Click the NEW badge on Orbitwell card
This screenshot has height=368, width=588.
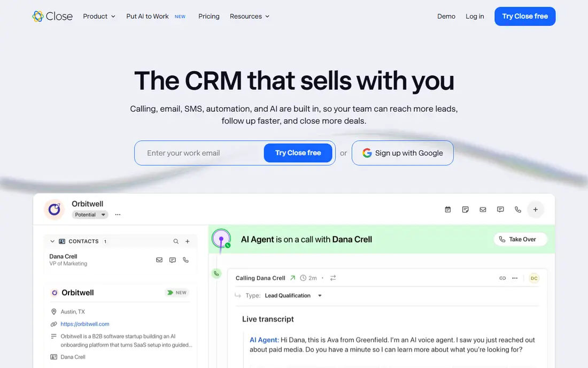point(176,293)
